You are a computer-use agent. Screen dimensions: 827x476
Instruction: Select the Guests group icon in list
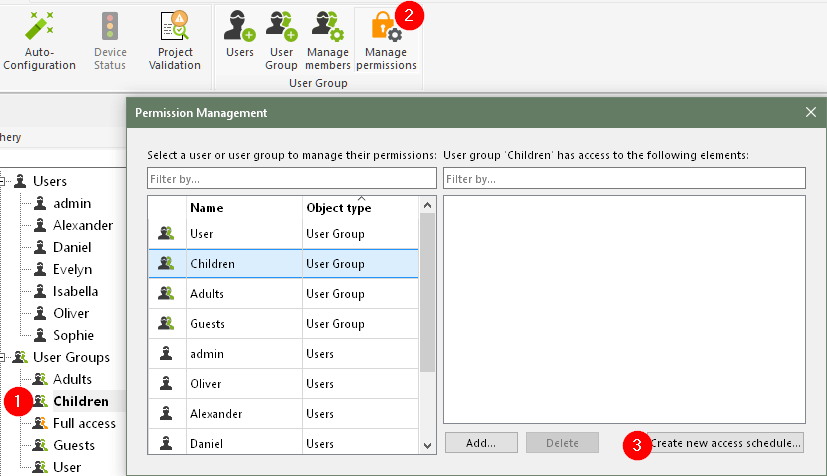166,324
